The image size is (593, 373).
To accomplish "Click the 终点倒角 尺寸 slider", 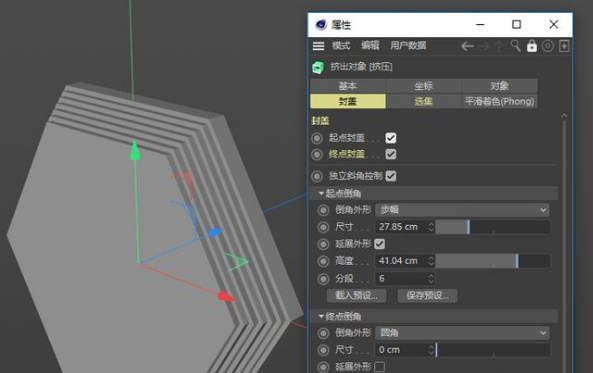I will click(492, 350).
